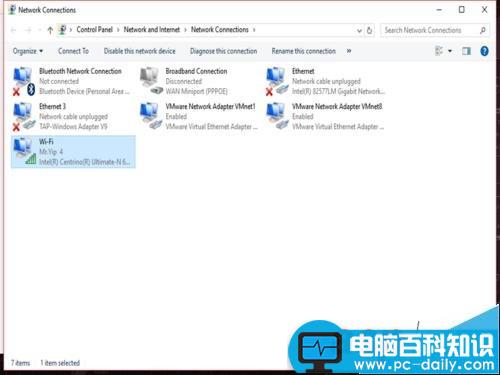
Task: Open the address bar history dropdown
Action: 359,30
